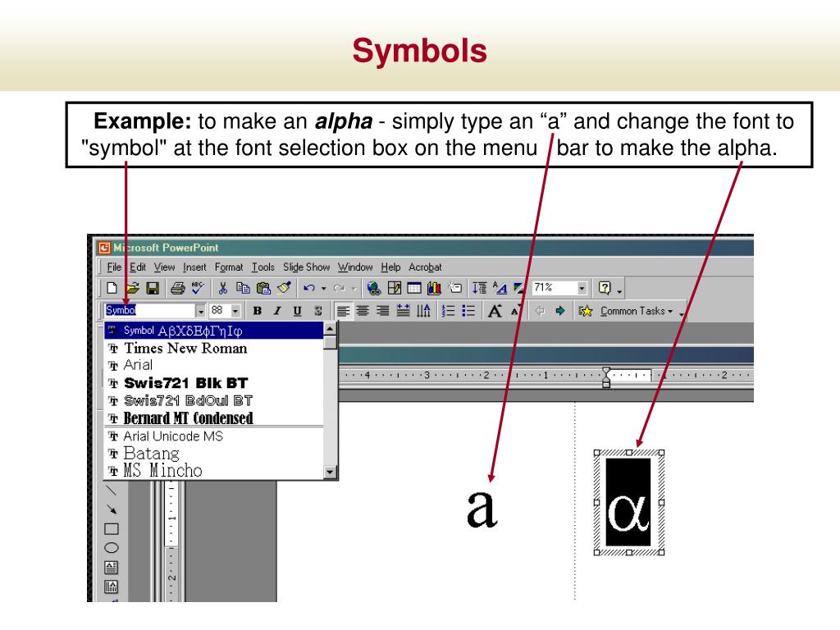Screen dimensions: 840x630
Task: Click the New Slide icon
Action: [454, 288]
